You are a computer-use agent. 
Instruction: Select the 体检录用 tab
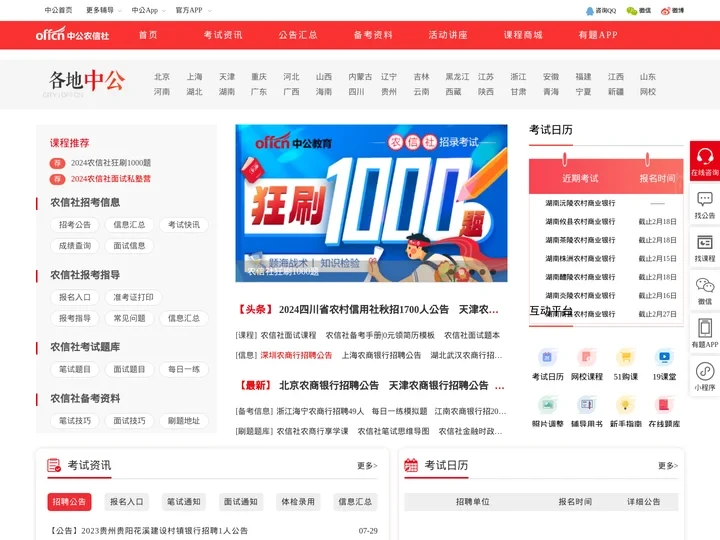click(x=298, y=502)
